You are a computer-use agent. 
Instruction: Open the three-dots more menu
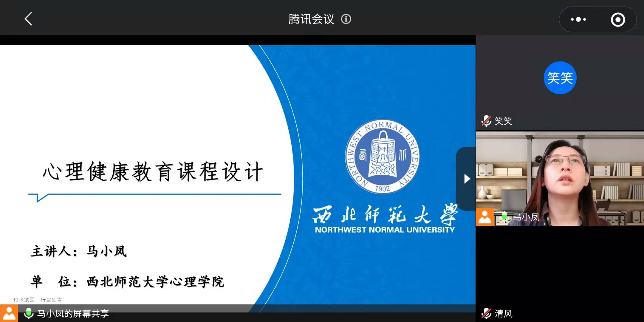(578, 19)
